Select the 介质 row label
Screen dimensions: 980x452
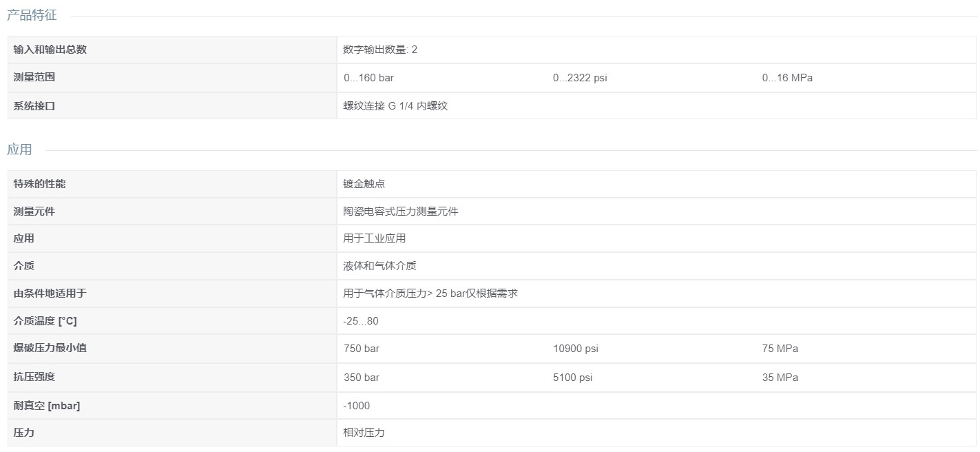(x=24, y=266)
